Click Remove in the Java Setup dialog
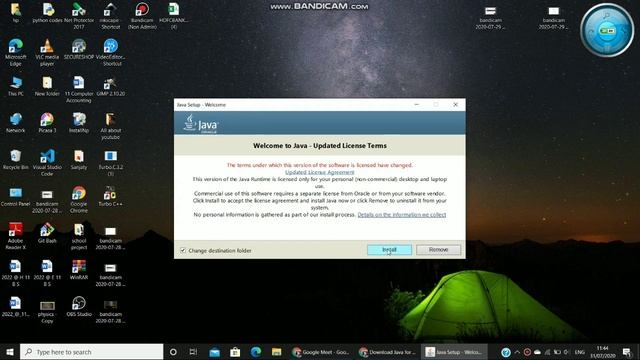Screen dimensions: 640x360 coord(438,250)
